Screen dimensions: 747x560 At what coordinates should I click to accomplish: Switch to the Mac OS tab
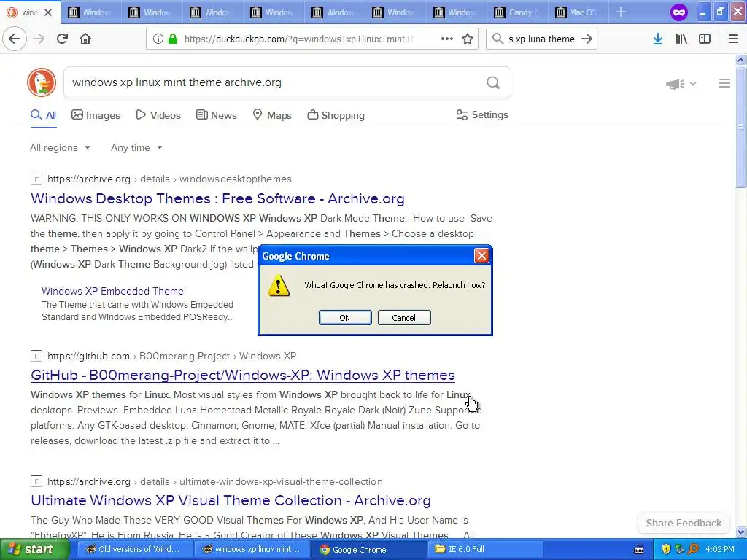578,12
